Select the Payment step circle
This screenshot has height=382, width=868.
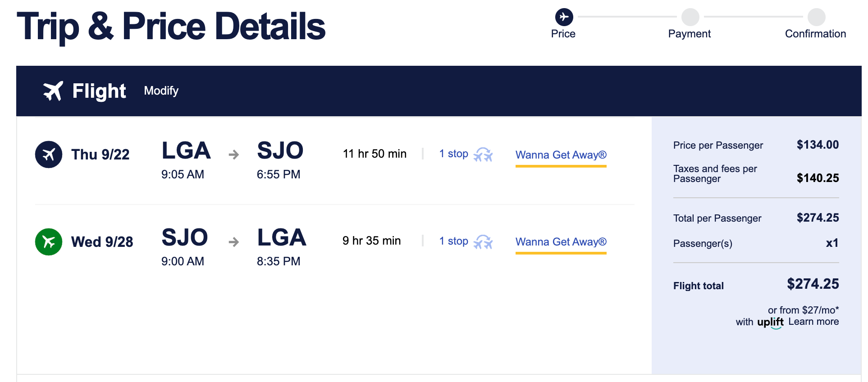[x=690, y=17]
